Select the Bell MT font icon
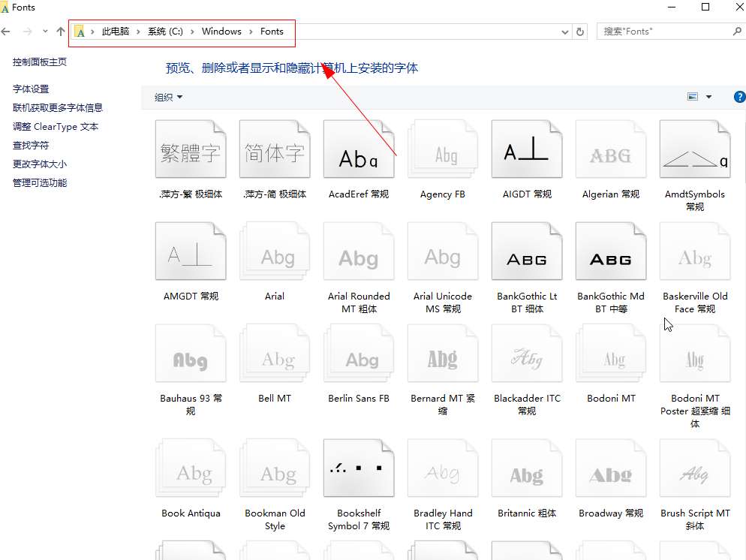 pyautogui.click(x=275, y=354)
